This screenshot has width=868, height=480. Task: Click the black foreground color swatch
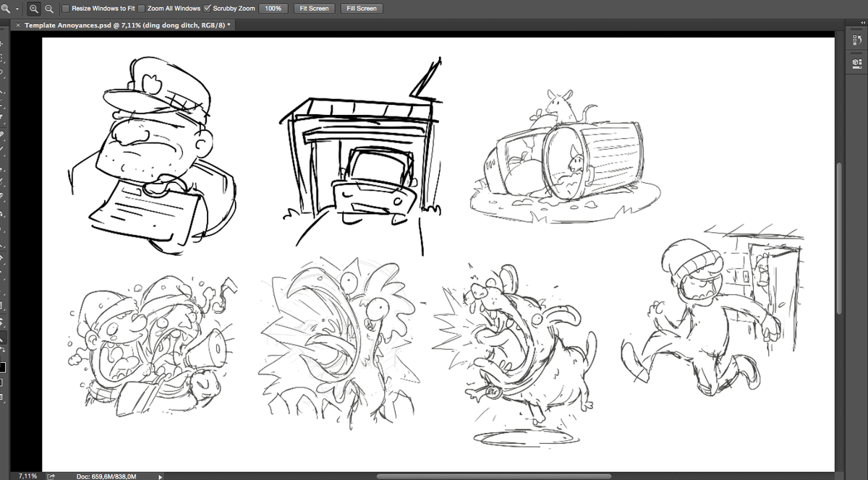click(x=4, y=366)
